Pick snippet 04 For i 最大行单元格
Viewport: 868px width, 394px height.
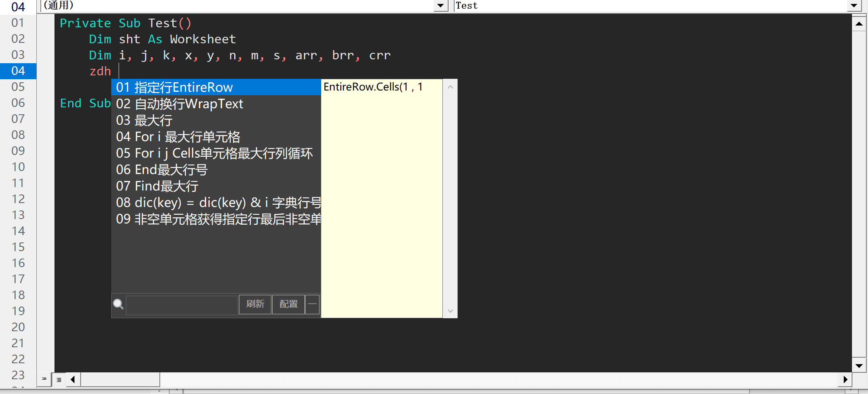tap(216, 137)
